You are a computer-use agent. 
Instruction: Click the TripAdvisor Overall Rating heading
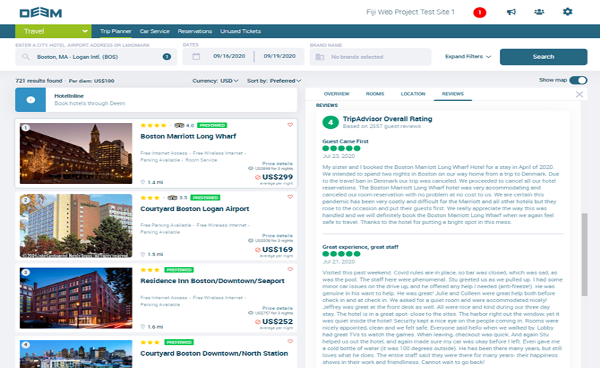tap(387, 119)
